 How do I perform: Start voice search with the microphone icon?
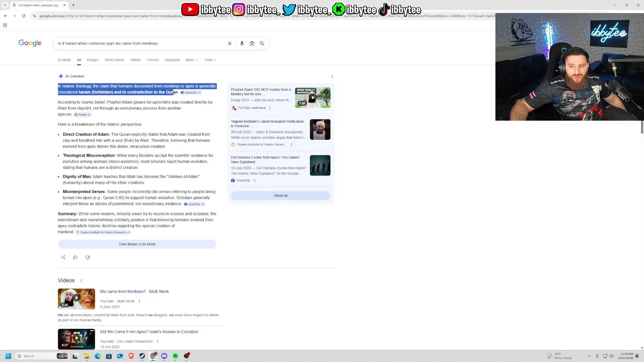coord(242,43)
